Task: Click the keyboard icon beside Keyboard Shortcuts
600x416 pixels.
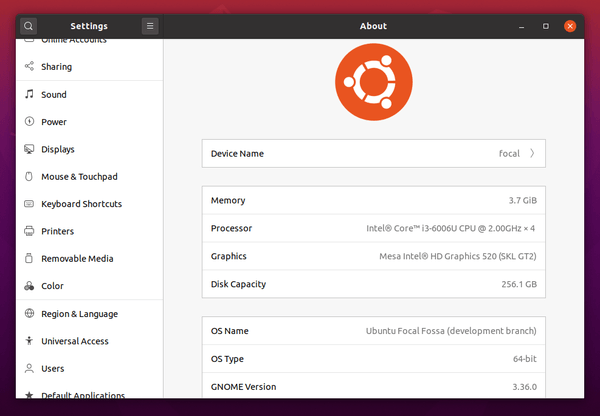Action: click(x=29, y=204)
